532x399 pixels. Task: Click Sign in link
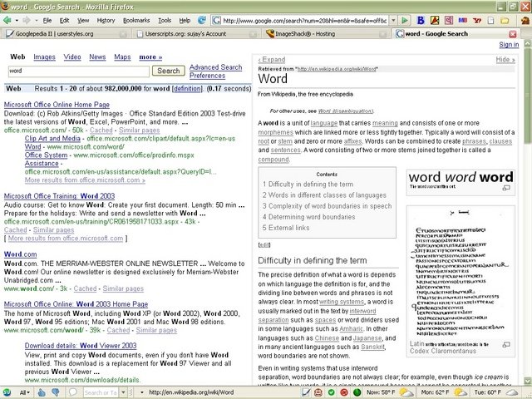(x=509, y=44)
